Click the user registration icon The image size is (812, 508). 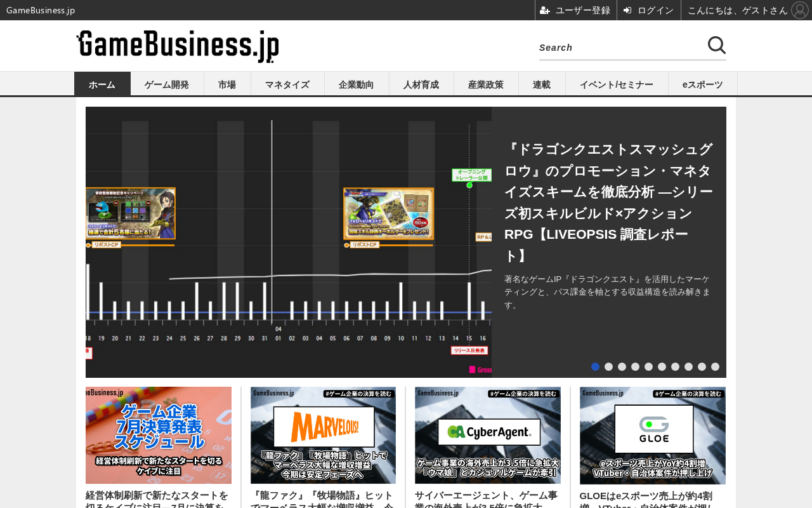point(545,10)
